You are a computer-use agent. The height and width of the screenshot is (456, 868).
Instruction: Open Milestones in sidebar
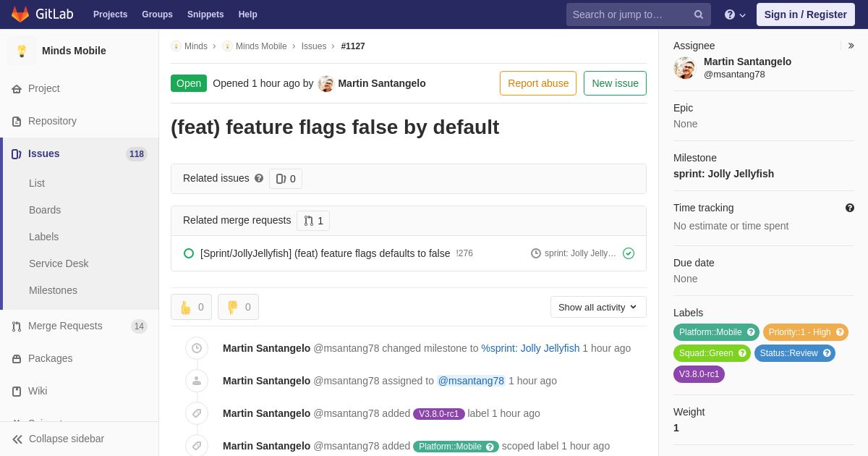point(53,290)
